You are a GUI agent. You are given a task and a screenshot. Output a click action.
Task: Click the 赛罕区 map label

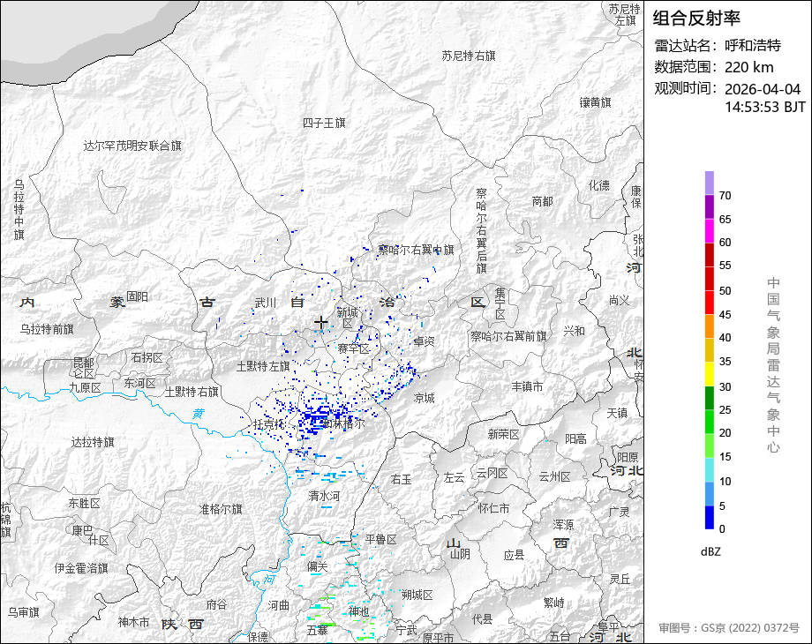(x=354, y=349)
